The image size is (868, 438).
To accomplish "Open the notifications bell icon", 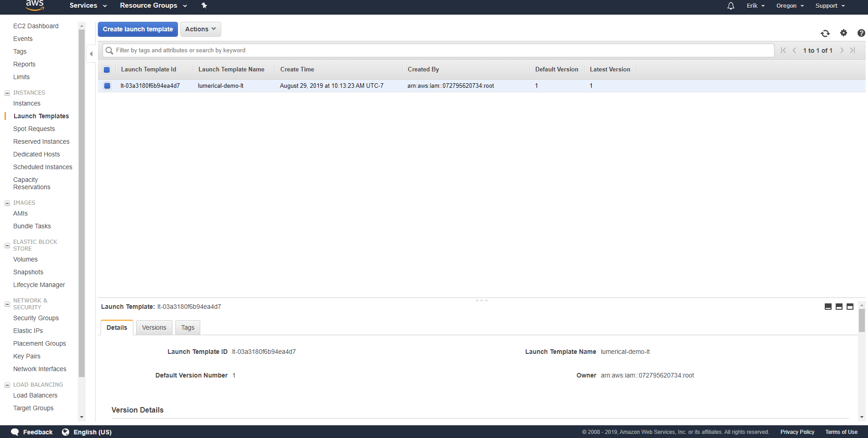I will coord(731,6).
